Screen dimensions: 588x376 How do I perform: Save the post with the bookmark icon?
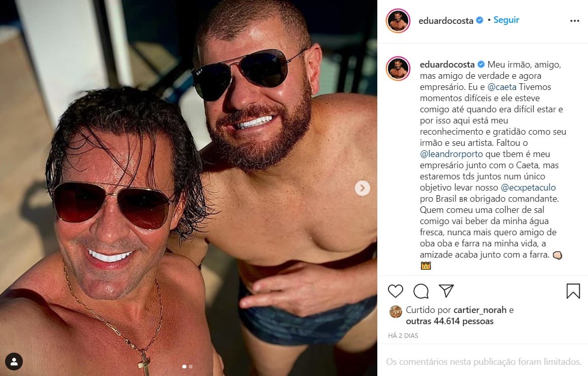[x=573, y=291]
